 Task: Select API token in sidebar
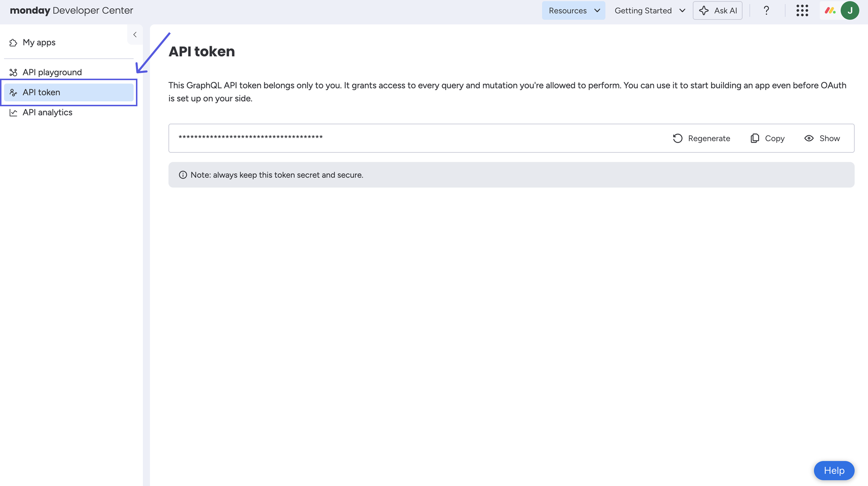coord(42,92)
